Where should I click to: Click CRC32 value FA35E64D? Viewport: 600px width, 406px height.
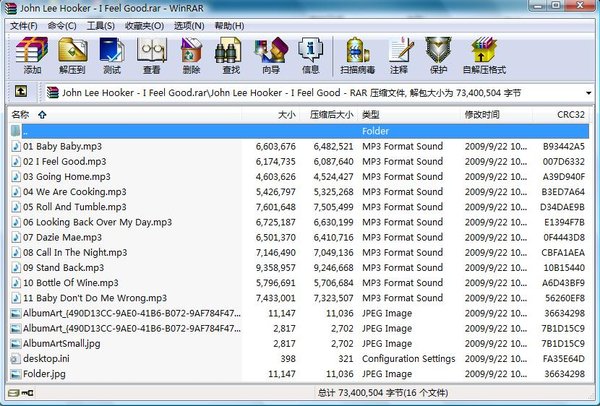click(x=564, y=359)
